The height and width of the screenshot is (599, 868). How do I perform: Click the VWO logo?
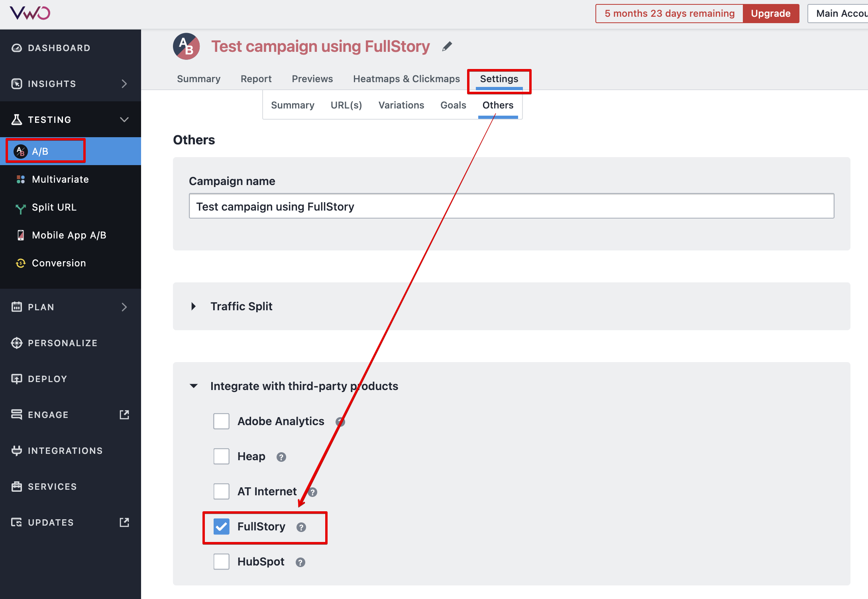point(30,13)
